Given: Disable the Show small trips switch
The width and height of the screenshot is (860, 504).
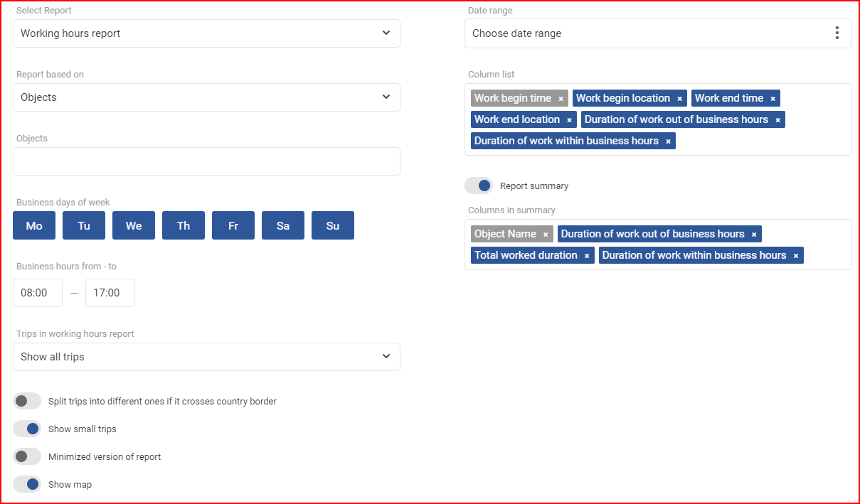Looking at the screenshot, I should 27,429.
